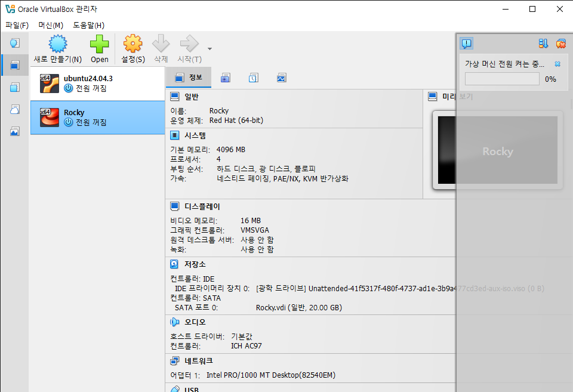Image resolution: width=573 pixels, height=392 pixels.
Task: Click the Rocky.vdi (일반, 20.00 GB) storage entry
Action: point(299,308)
